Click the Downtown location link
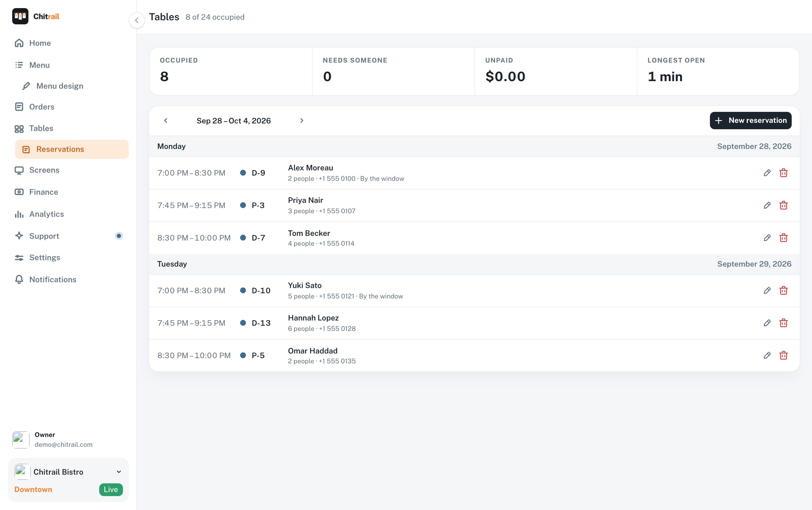812x510 pixels. pos(33,489)
